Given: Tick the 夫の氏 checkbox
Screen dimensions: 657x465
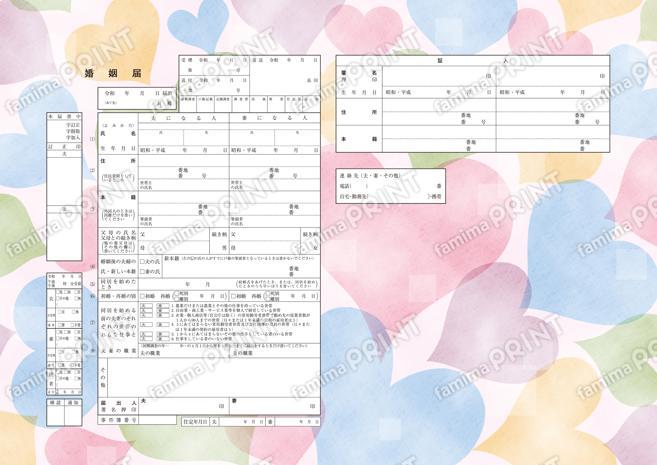Looking at the screenshot, I should (x=142, y=261).
